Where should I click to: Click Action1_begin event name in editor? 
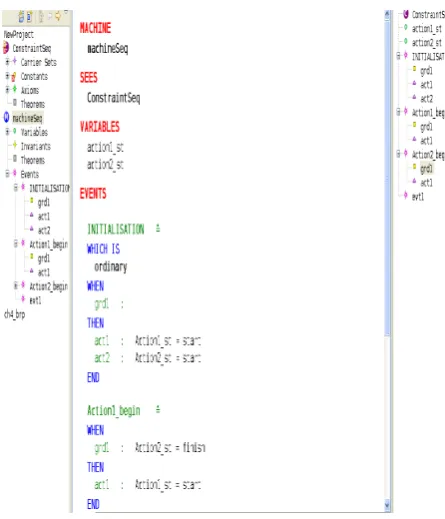coord(114,411)
